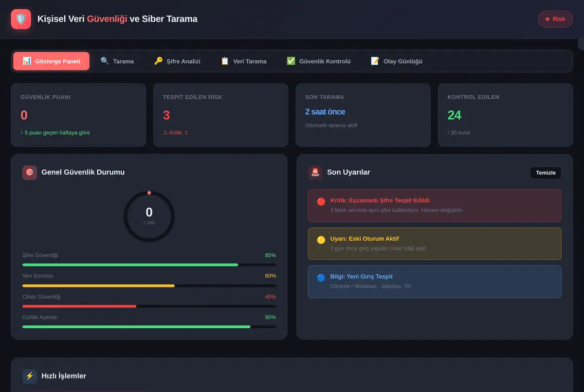Open the Tespit Edilen Risk card

click(220, 115)
